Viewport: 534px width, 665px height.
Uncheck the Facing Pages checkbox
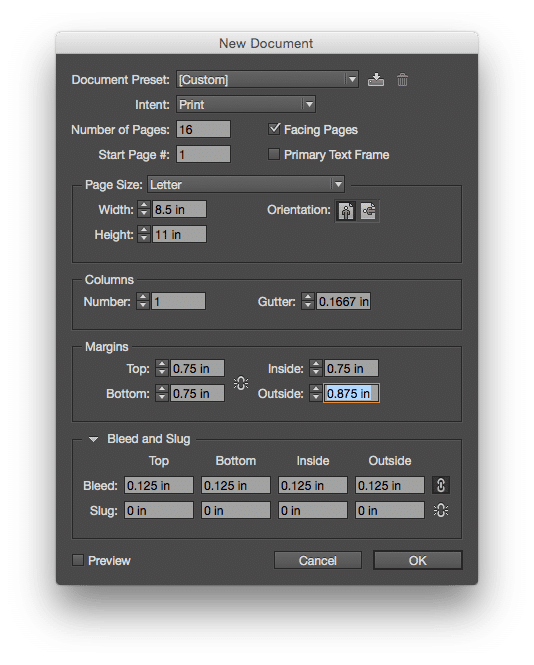click(x=274, y=129)
